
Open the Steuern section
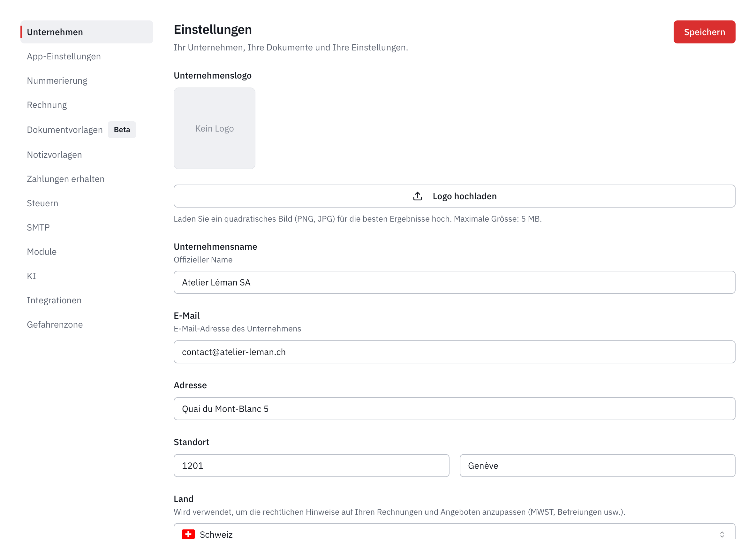pos(42,203)
